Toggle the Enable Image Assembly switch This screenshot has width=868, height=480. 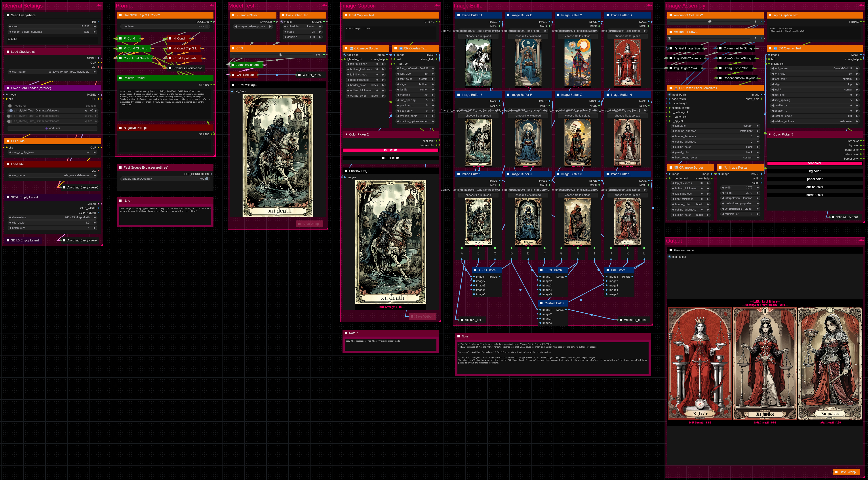(207, 179)
